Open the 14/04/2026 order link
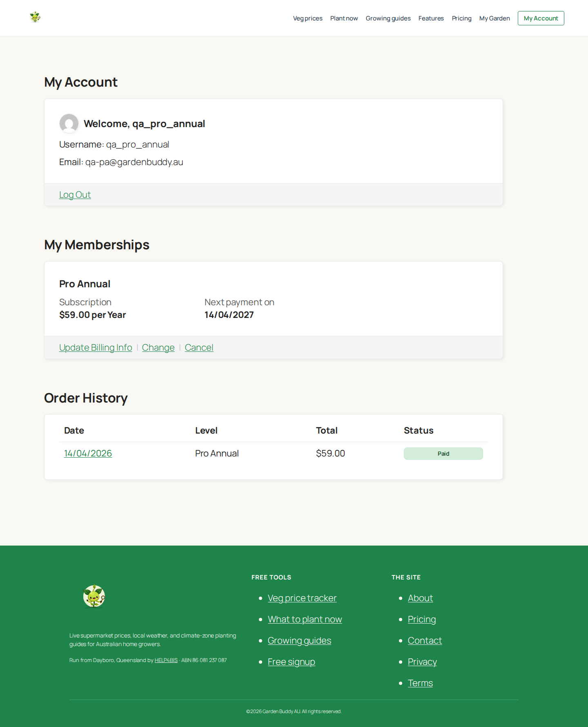This screenshot has width=588, height=727. pos(88,453)
